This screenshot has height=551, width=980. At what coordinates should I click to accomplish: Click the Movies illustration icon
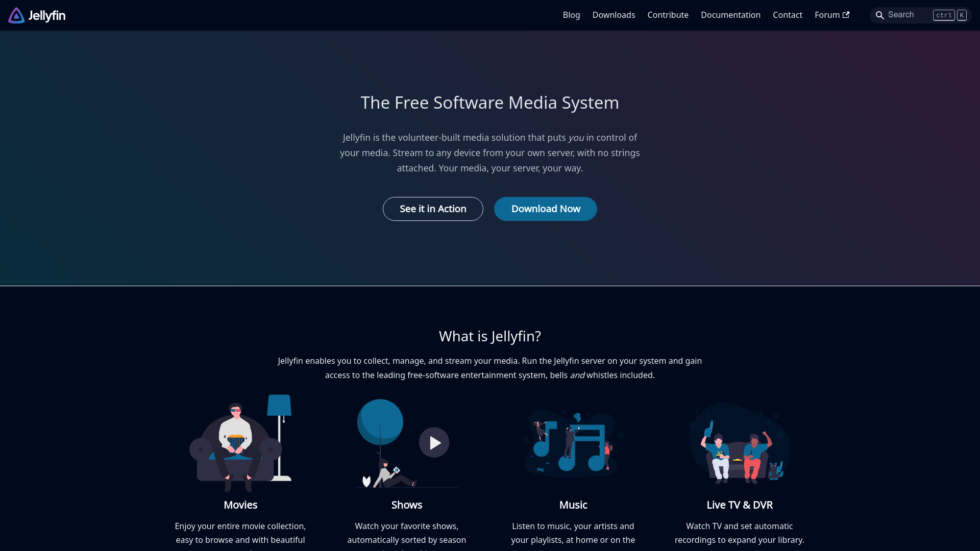(240, 441)
